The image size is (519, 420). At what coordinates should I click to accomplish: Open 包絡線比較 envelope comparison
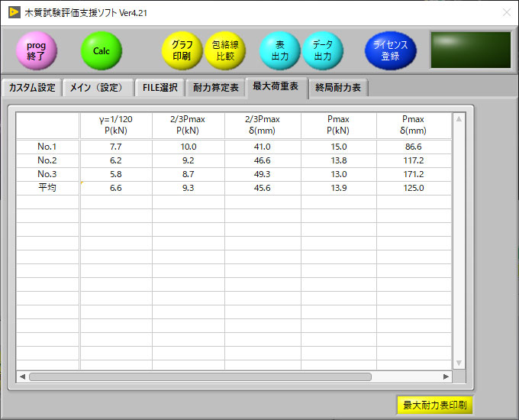click(225, 50)
